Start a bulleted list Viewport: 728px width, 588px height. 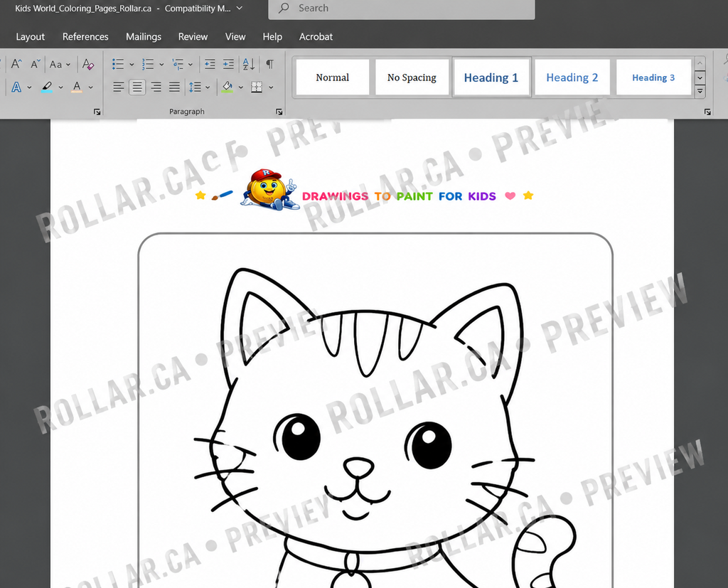pos(118,64)
